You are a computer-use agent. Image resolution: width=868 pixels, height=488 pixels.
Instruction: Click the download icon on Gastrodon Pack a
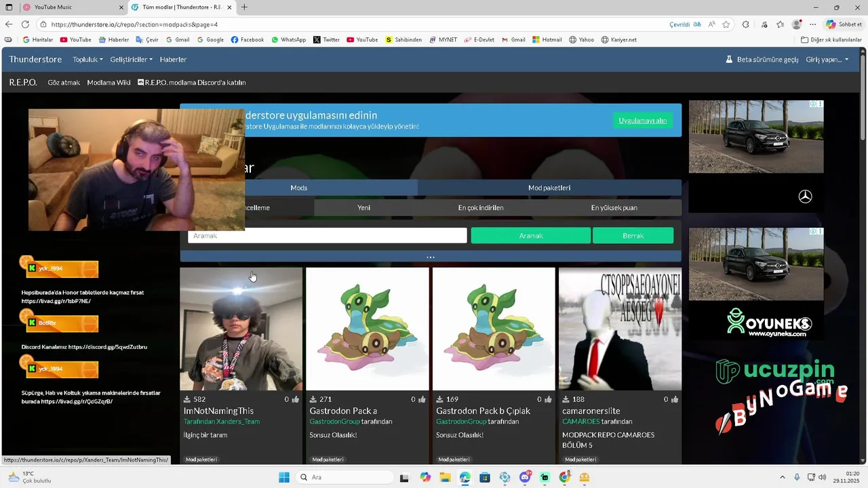tap(313, 399)
